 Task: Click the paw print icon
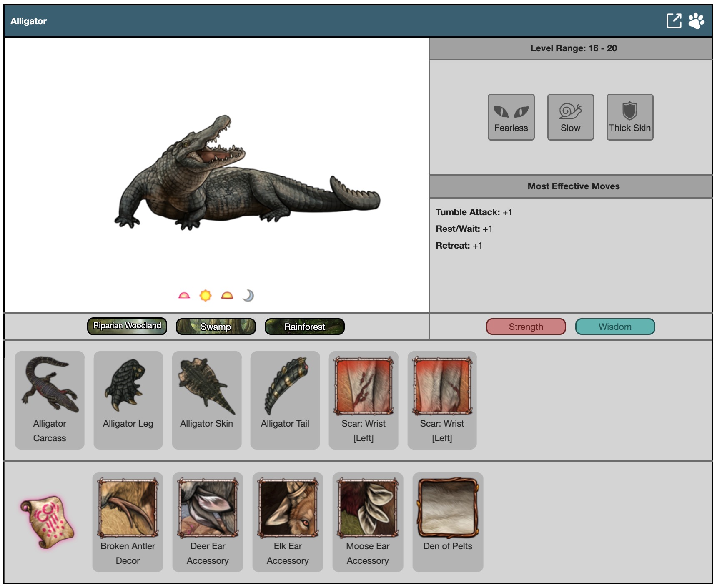[696, 21]
